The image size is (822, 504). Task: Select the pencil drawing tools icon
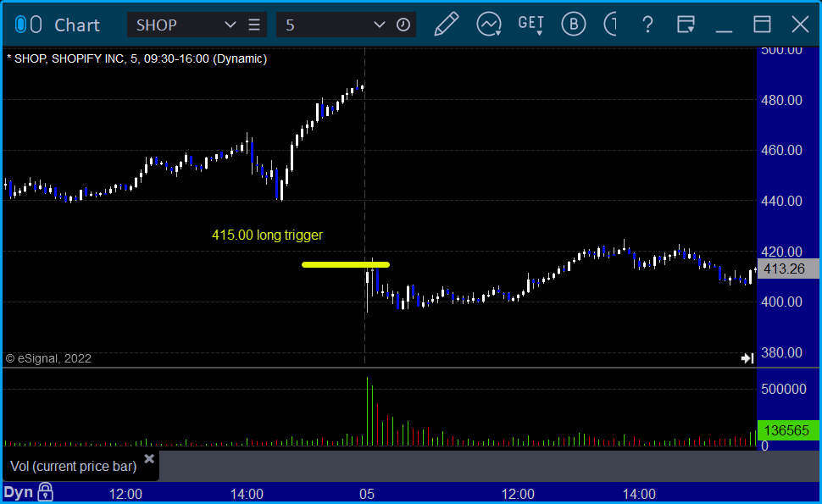tap(446, 24)
